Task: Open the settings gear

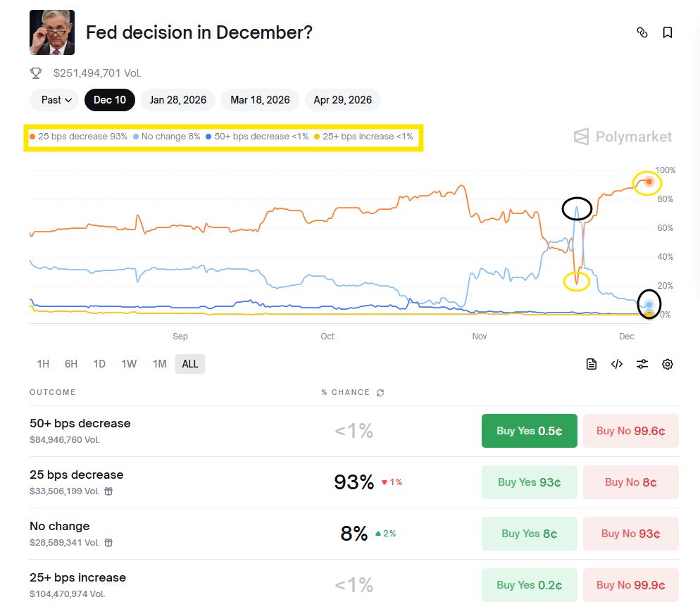Action: 668,364
